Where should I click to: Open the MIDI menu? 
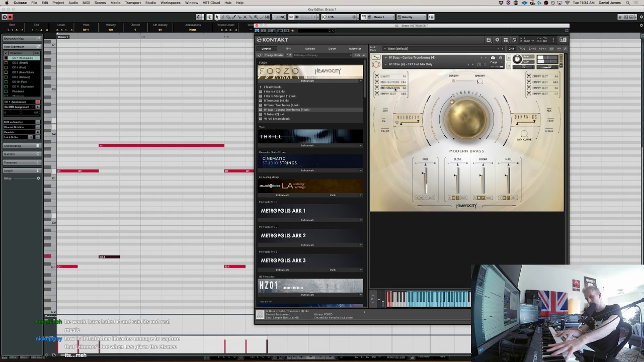(86, 3)
